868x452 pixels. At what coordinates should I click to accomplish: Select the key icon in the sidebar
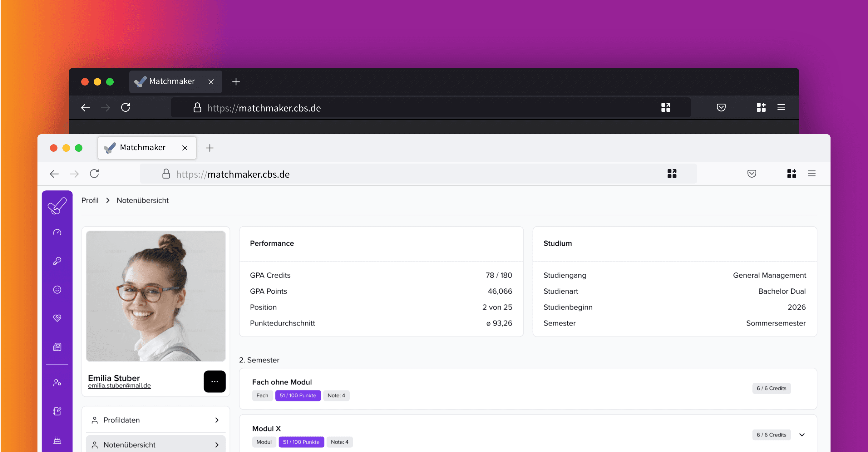57,260
